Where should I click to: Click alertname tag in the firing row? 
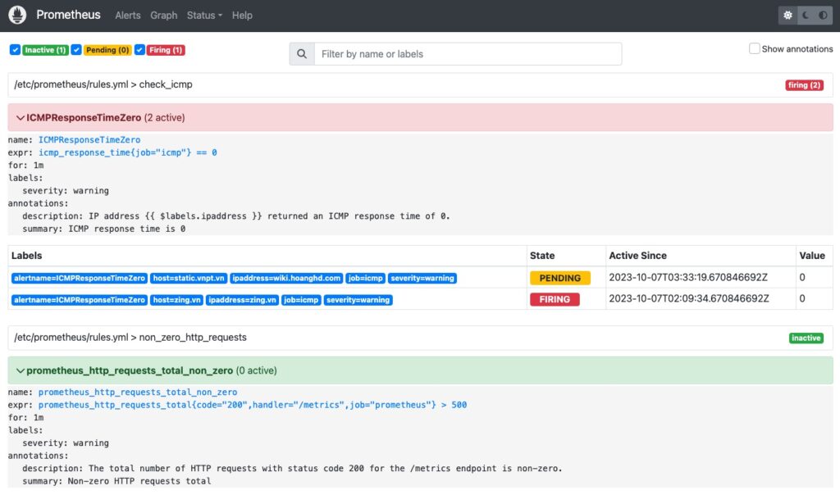click(x=80, y=300)
